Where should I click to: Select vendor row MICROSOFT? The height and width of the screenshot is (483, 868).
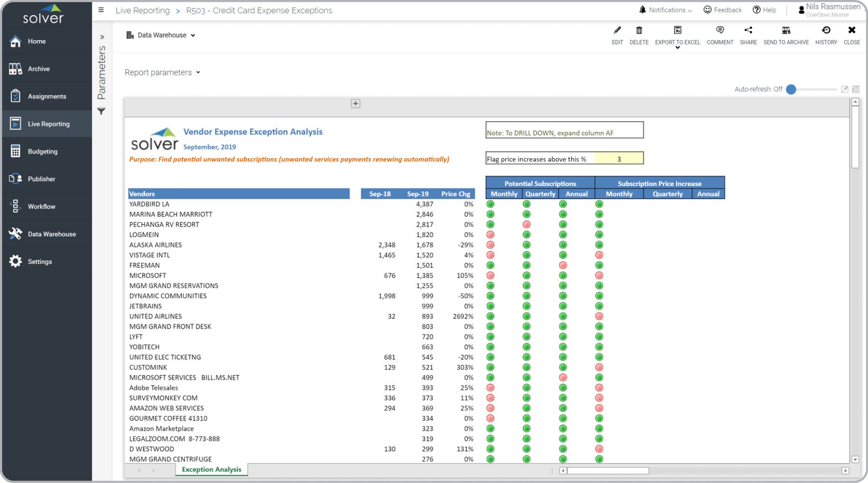148,276
